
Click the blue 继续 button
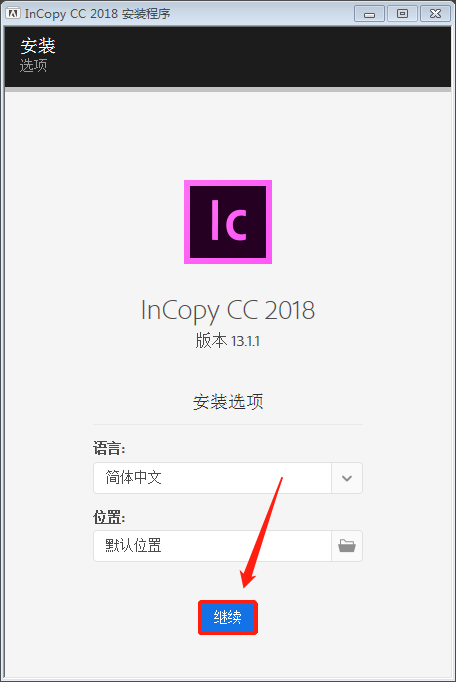pos(228,617)
